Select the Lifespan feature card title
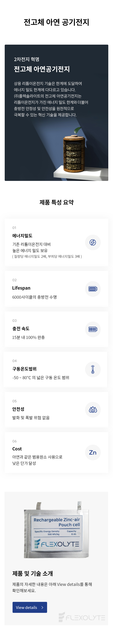113x644 pixels. tap(21, 288)
